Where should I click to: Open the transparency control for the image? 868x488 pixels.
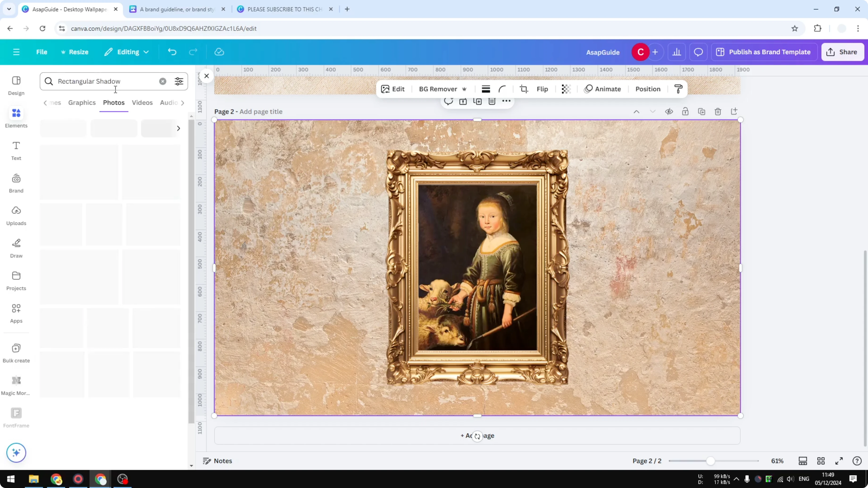click(x=566, y=89)
